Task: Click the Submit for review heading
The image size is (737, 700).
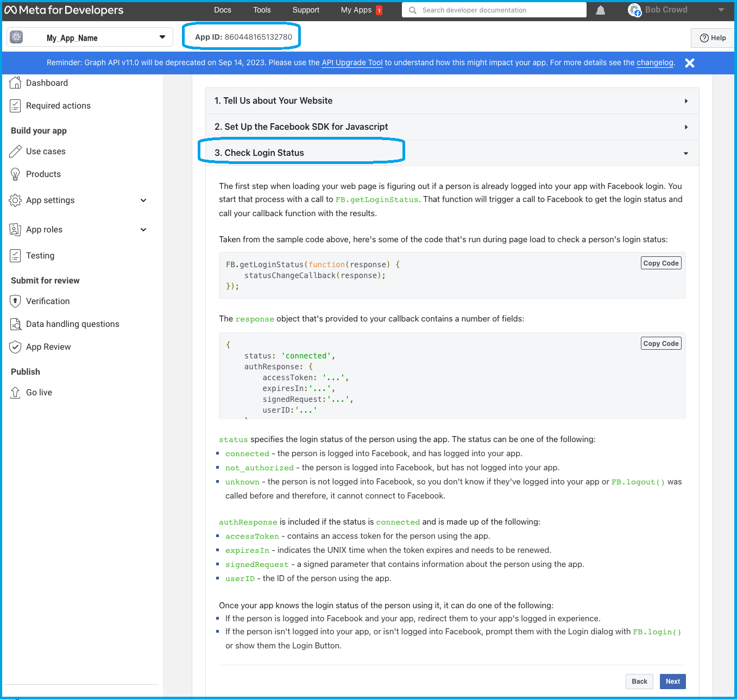Action: pos(45,281)
